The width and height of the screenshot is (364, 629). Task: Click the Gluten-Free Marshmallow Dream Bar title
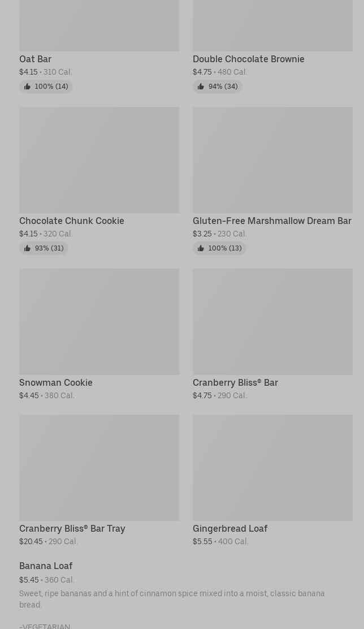272,221
